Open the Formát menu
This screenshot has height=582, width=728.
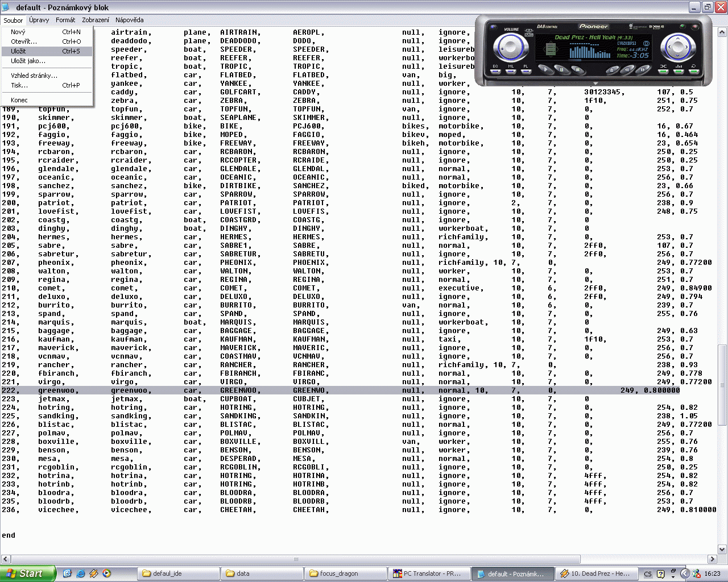tap(65, 20)
